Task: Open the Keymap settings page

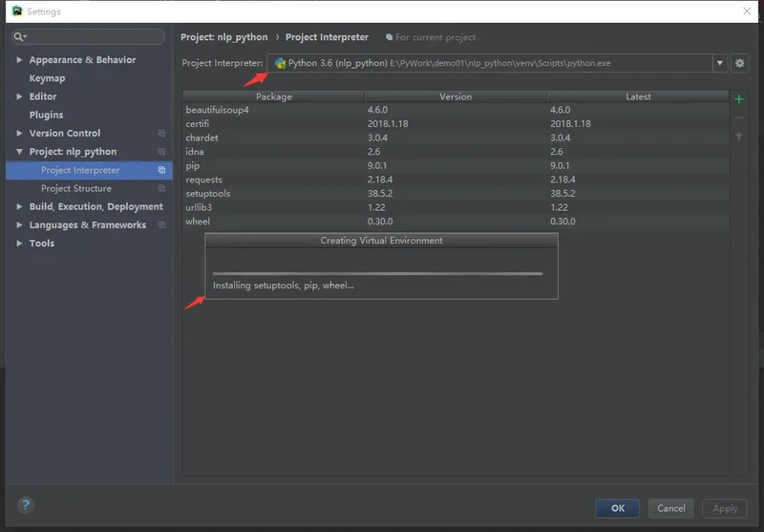Action: click(47, 78)
